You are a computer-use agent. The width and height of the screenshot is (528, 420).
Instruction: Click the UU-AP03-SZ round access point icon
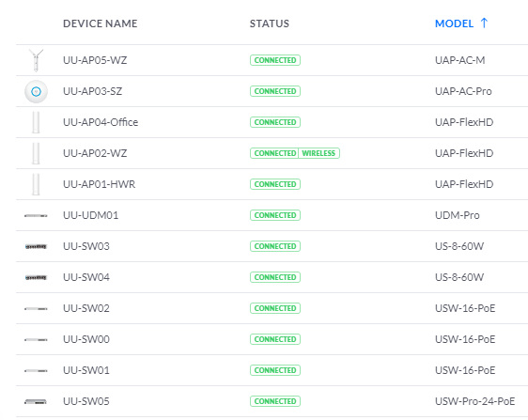[36, 91]
